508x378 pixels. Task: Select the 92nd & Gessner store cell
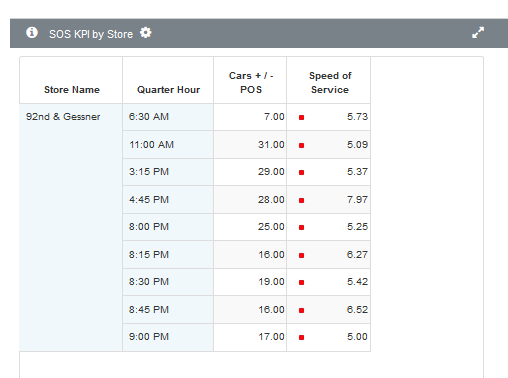[71, 227]
